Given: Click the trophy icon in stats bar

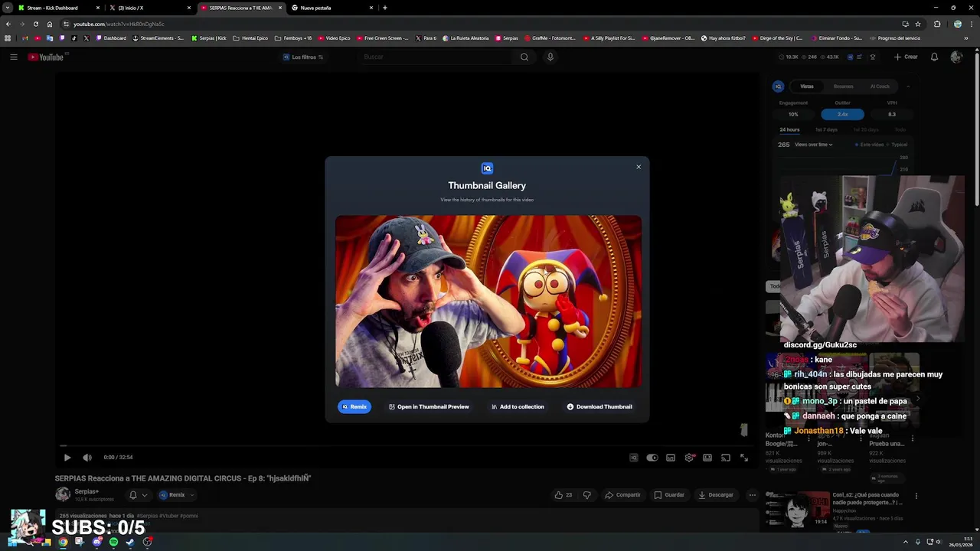Looking at the screenshot, I should [x=873, y=57].
